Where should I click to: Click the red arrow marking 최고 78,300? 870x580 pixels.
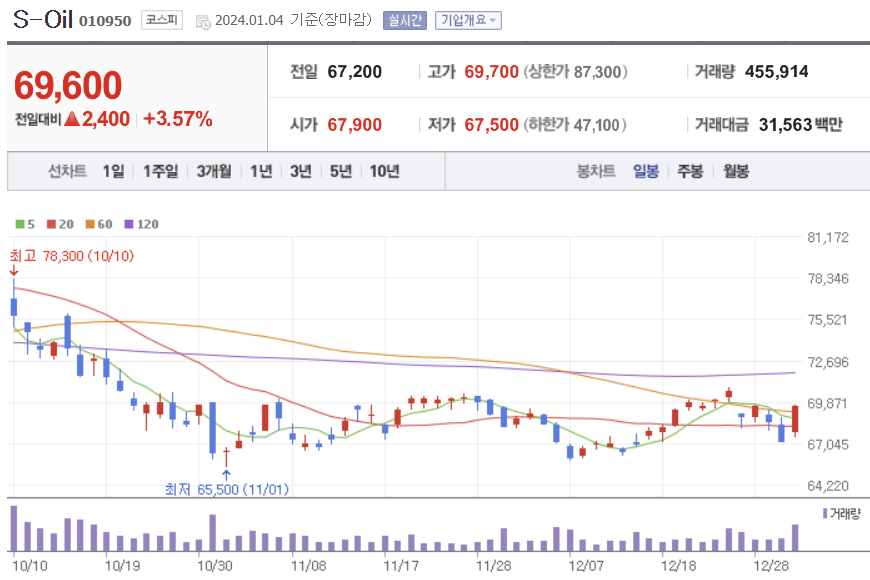click(12, 270)
